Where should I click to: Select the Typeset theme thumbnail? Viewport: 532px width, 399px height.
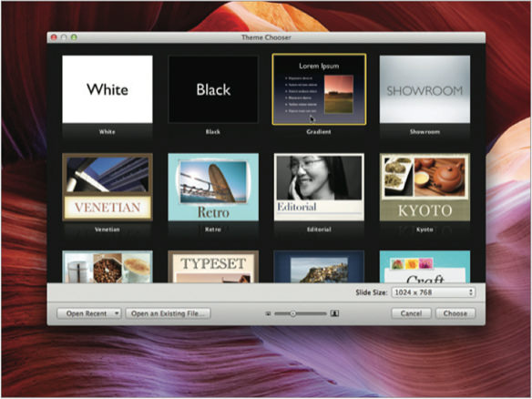(213, 267)
